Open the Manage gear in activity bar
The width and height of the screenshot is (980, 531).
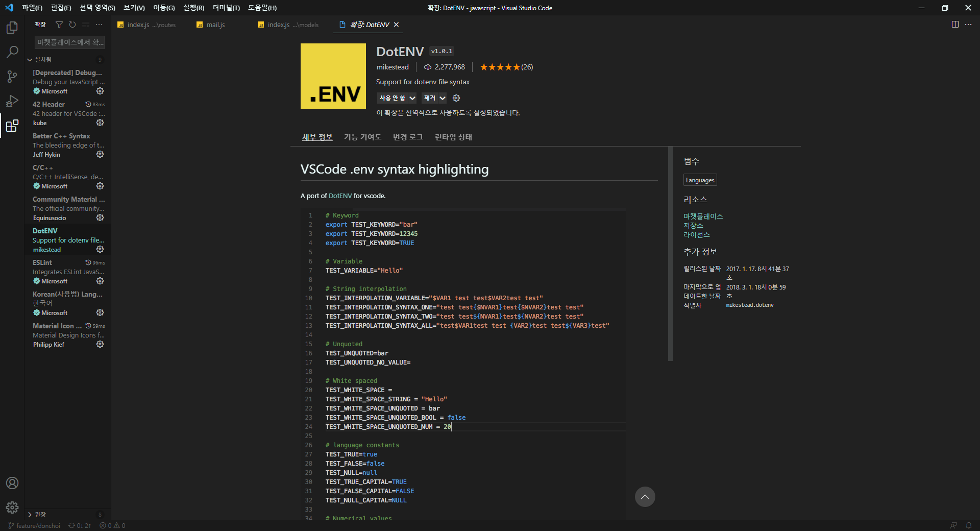pyautogui.click(x=12, y=508)
